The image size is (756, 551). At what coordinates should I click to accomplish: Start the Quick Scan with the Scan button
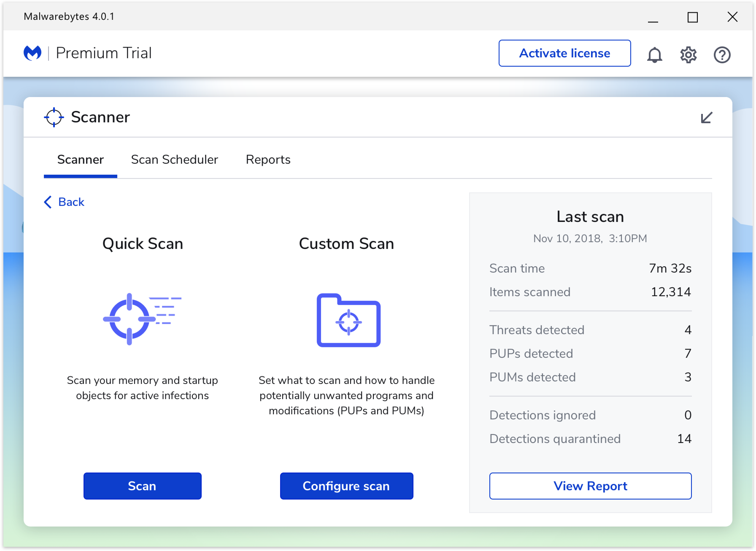142,486
